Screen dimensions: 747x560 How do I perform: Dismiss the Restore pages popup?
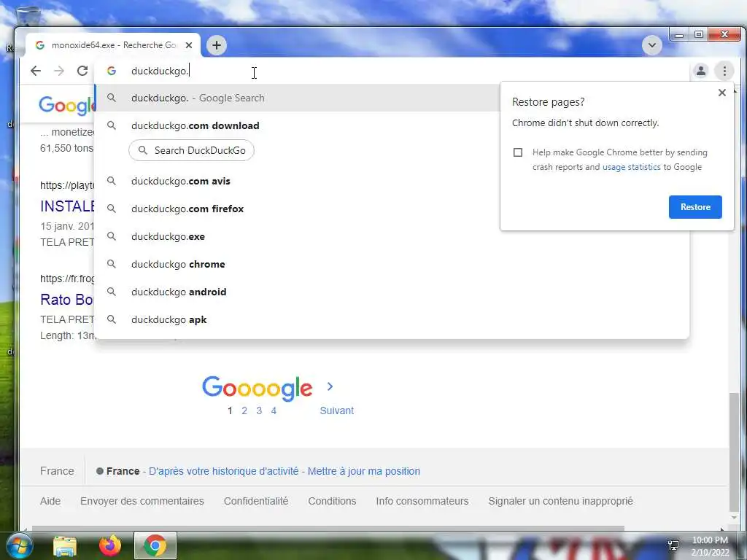point(721,93)
